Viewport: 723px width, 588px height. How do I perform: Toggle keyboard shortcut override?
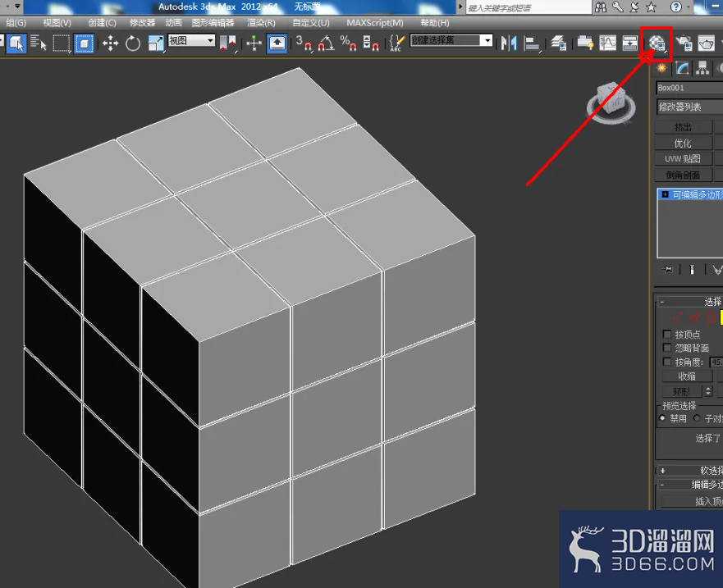pos(277,43)
